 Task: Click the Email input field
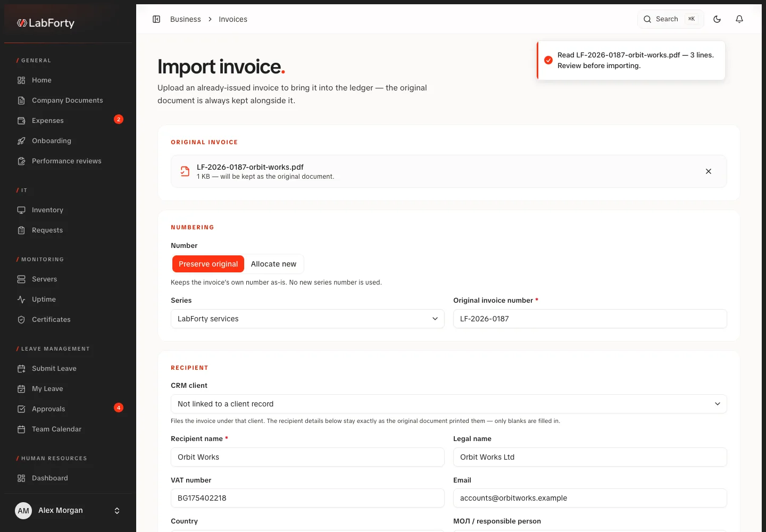(590, 498)
